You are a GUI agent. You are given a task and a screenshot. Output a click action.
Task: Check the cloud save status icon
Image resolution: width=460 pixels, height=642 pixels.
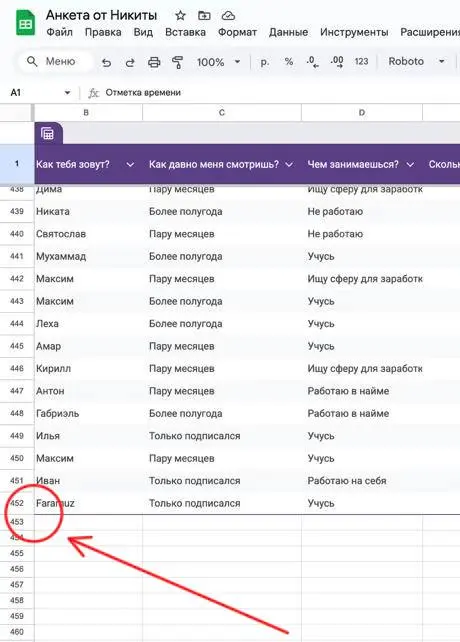[228, 16]
